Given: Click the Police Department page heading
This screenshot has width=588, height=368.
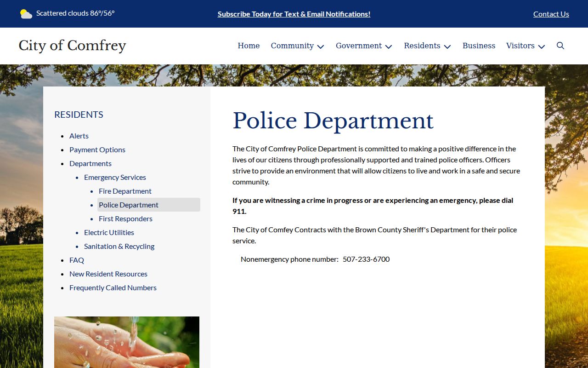Looking at the screenshot, I should pyautogui.click(x=333, y=121).
